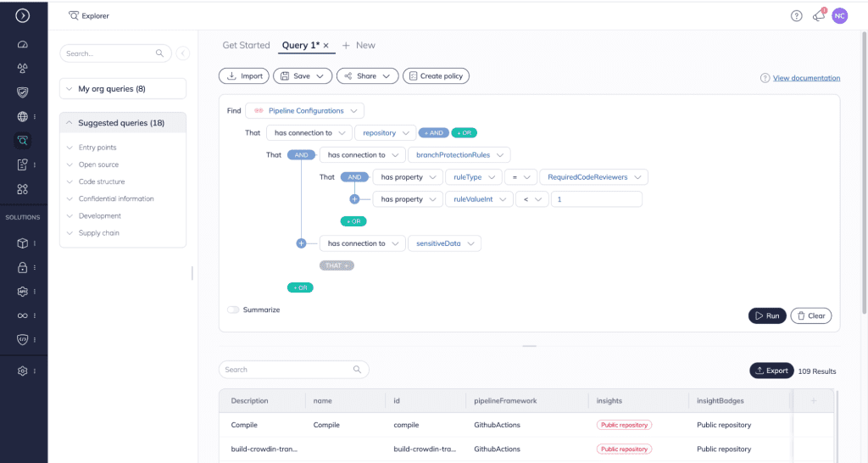Click the settings gear in sidebar

(x=23, y=371)
